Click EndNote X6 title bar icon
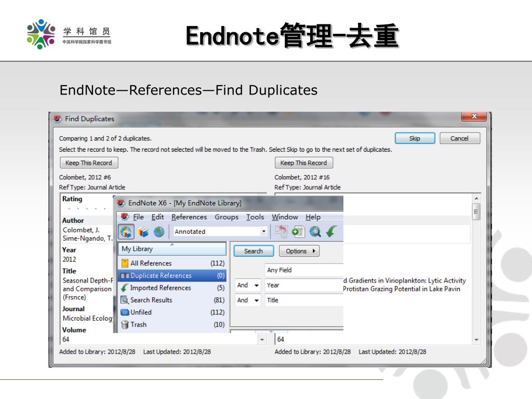Image resolution: width=532 pixels, height=399 pixels. [x=121, y=203]
